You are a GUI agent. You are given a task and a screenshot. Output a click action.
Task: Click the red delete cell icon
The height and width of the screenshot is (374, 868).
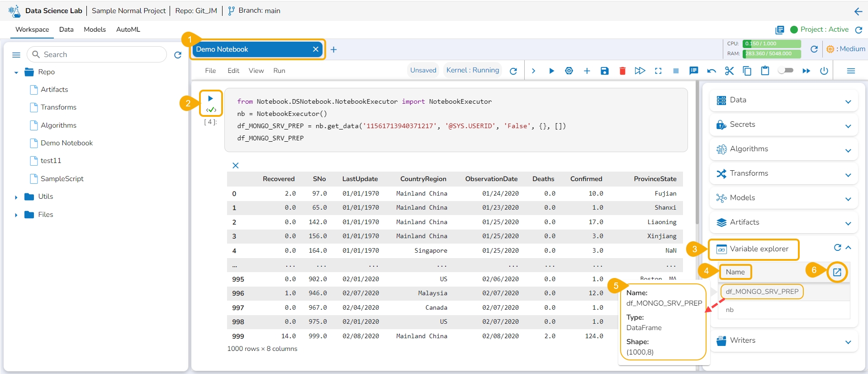point(622,71)
